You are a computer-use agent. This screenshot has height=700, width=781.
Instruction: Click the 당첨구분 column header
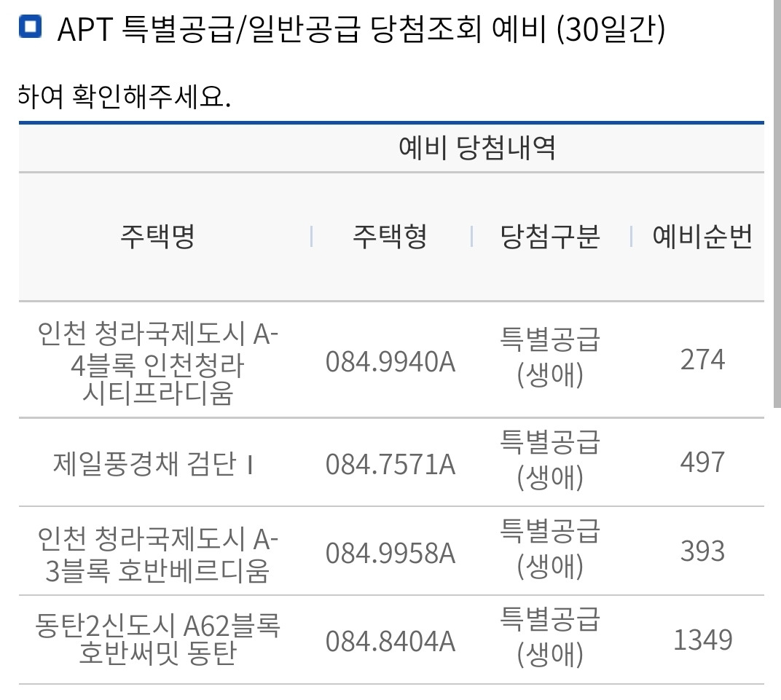550,237
